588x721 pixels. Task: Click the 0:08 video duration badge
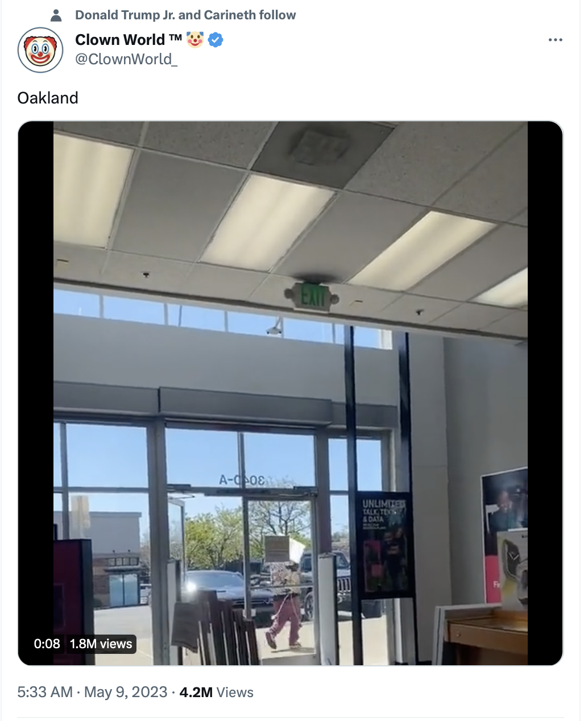[x=47, y=644]
